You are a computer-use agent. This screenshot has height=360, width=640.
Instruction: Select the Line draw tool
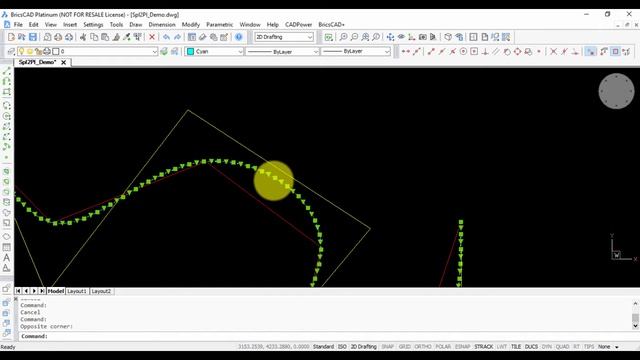[7, 71]
